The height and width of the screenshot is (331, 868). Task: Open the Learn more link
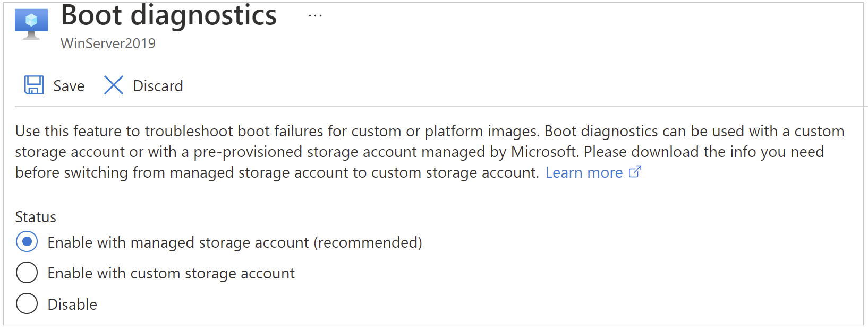pos(584,172)
